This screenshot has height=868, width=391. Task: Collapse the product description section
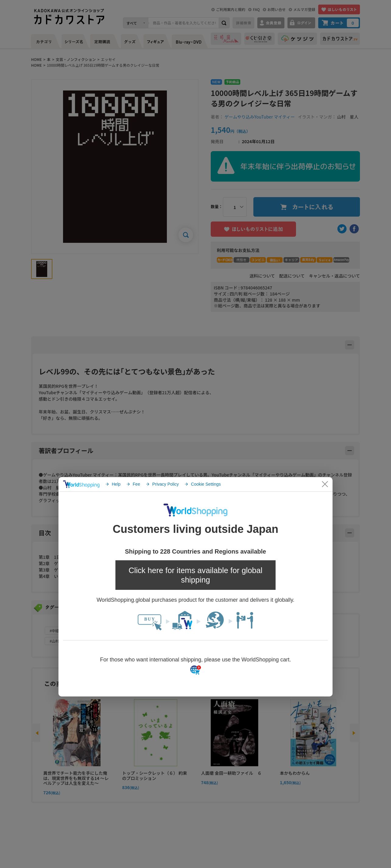[x=350, y=345]
